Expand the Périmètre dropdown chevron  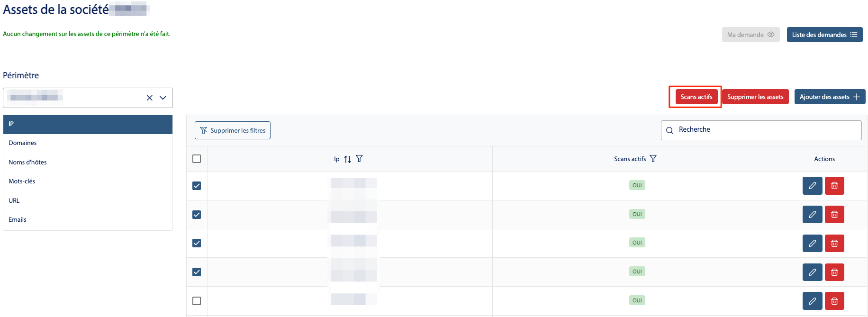163,98
